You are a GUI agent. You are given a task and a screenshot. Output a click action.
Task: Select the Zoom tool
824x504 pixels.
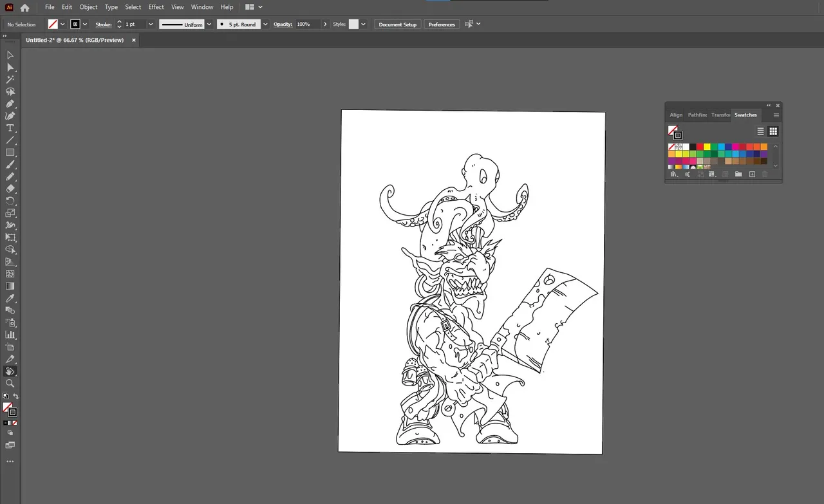pyautogui.click(x=10, y=383)
